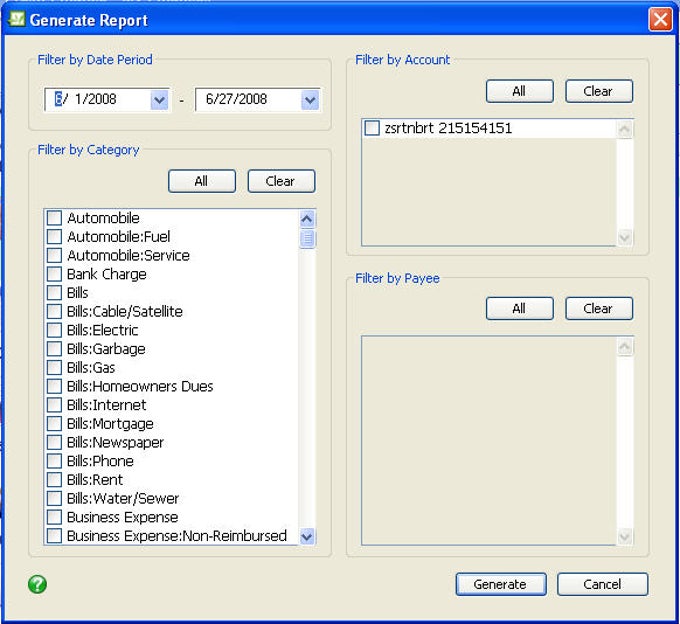This screenshot has width=680, height=624.
Task: Tick the Automobile:Fuel checkbox
Action: 54,236
